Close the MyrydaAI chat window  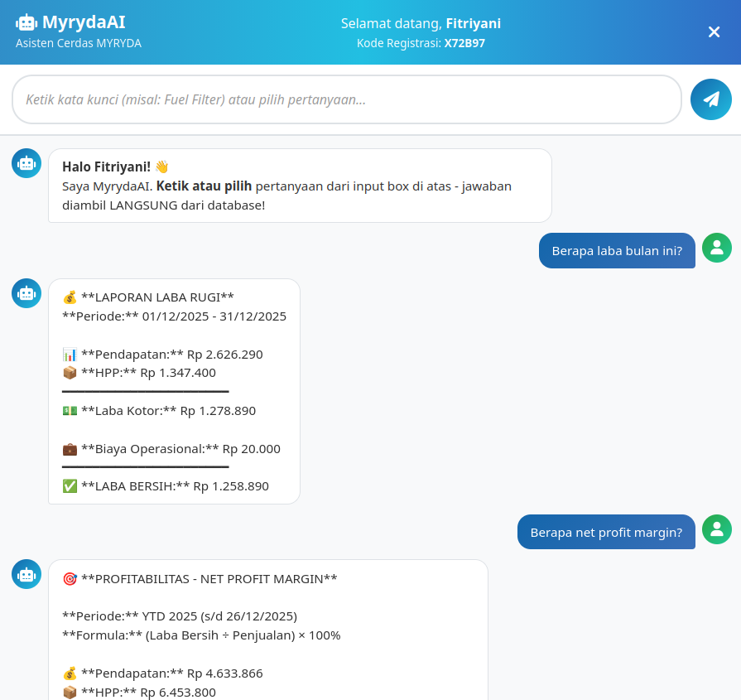[x=714, y=32]
